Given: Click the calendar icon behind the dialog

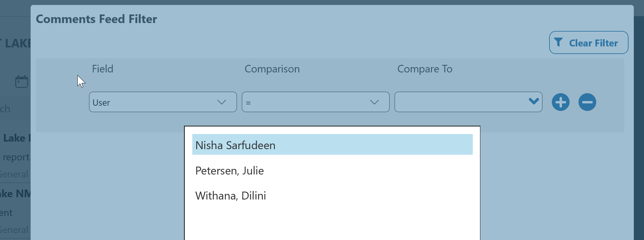Looking at the screenshot, I should coord(22,82).
